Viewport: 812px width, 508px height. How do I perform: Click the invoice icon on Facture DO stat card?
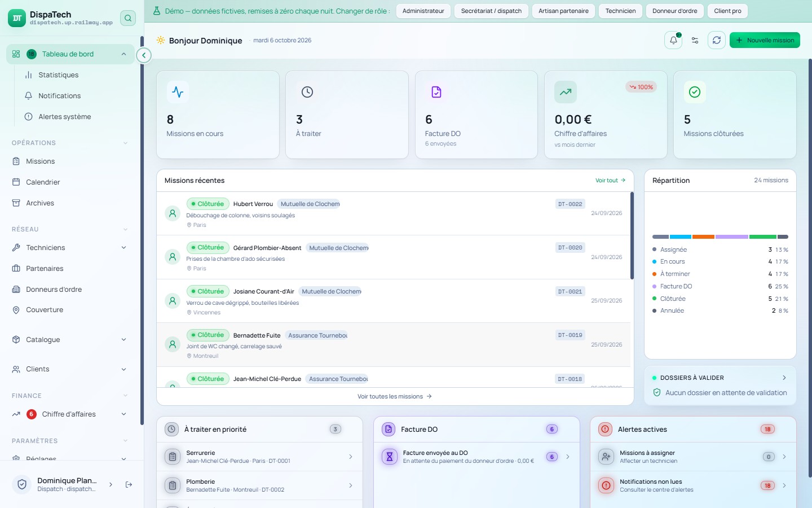coord(436,92)
